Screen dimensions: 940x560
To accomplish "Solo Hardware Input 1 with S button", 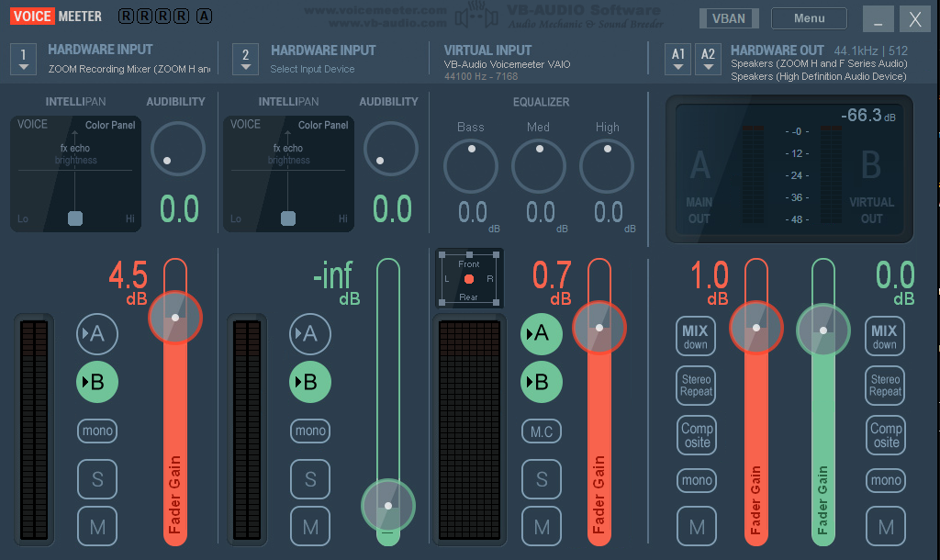I will pyautogui.click(x=97, y=479).
